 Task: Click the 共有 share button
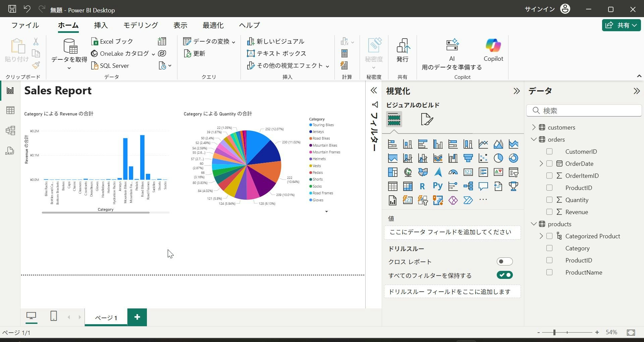(621, 25)
